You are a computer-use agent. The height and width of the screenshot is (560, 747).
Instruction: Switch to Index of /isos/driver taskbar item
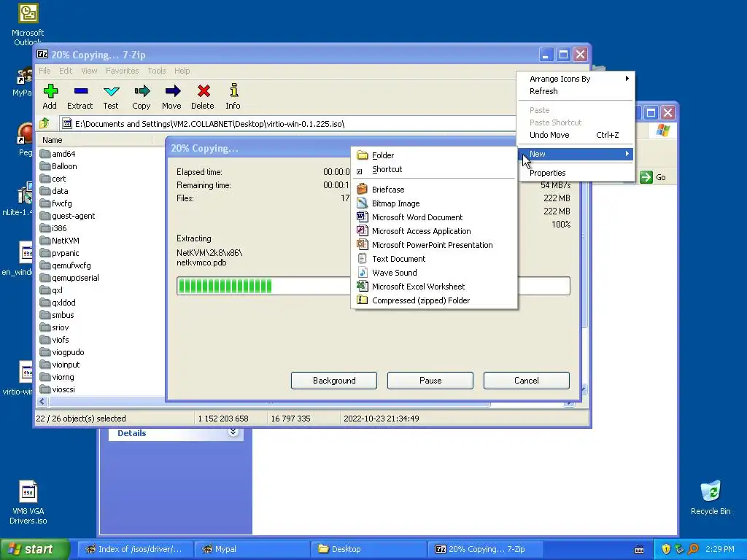[x=134, y=549]
